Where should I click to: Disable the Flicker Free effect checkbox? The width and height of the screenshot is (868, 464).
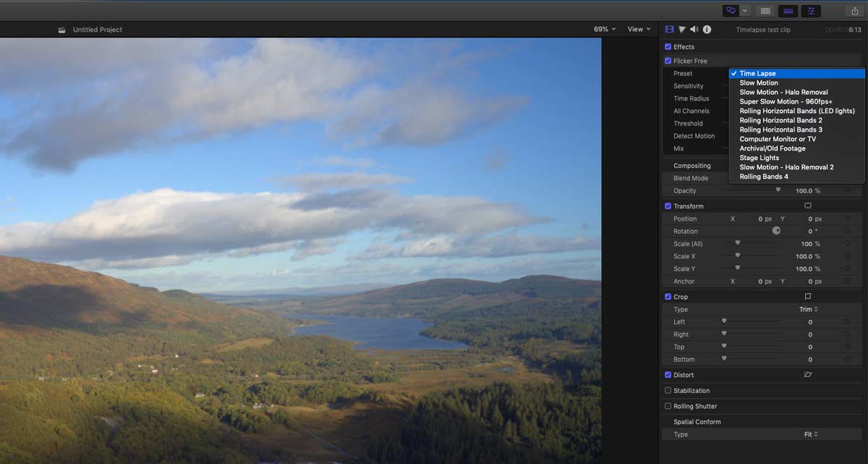[x=668, y=61]
